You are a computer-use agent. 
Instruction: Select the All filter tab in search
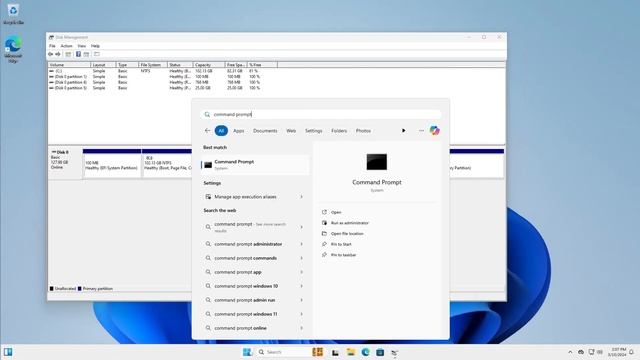pyautogui.click(x=221, y=131)
